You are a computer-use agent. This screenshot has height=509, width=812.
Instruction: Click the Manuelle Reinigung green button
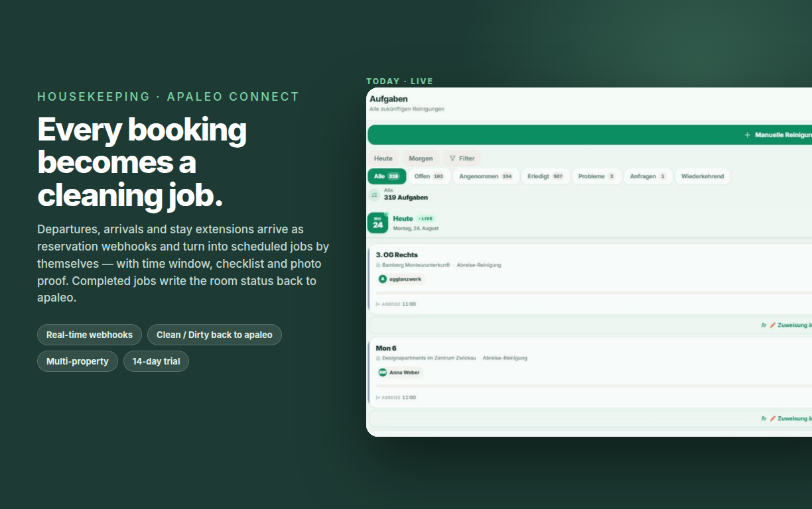590,135
